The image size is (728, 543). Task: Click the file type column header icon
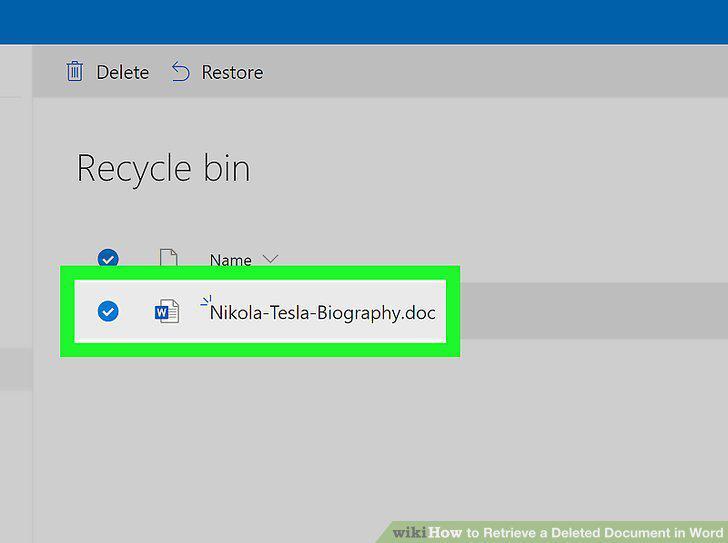[x=169, y=258]
